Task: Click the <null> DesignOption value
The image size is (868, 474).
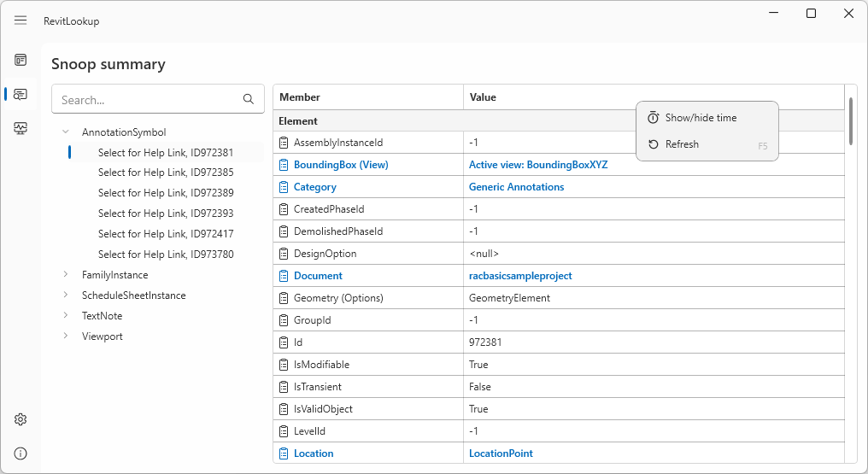Action: [x=484, y=254]
